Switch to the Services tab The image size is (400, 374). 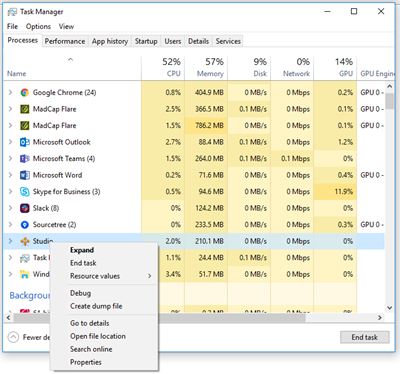(x=228, y=41)
